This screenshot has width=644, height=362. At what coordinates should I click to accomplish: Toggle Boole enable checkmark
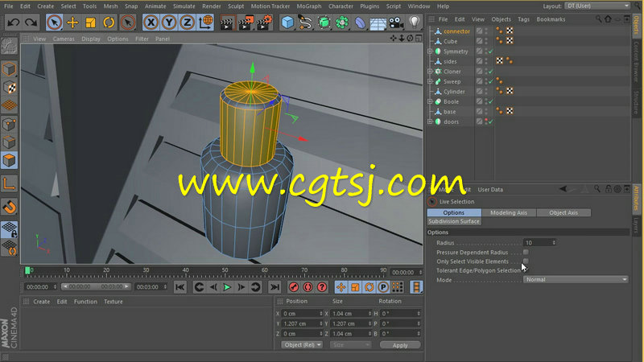pos(491,101)
